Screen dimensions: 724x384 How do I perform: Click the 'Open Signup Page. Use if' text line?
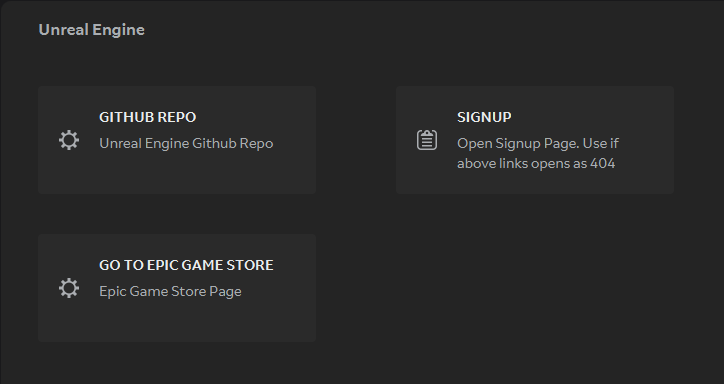pyautogui.click(x=538, y=144)
